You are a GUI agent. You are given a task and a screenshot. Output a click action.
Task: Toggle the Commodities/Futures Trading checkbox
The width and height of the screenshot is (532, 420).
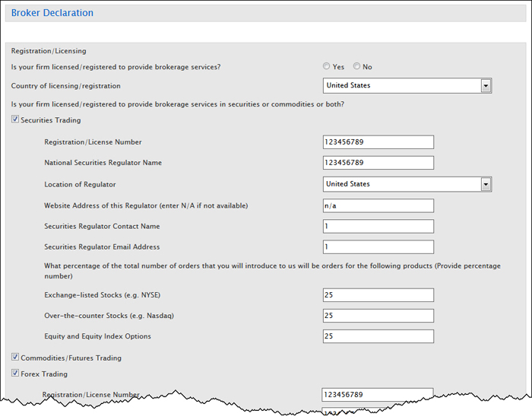16,358
